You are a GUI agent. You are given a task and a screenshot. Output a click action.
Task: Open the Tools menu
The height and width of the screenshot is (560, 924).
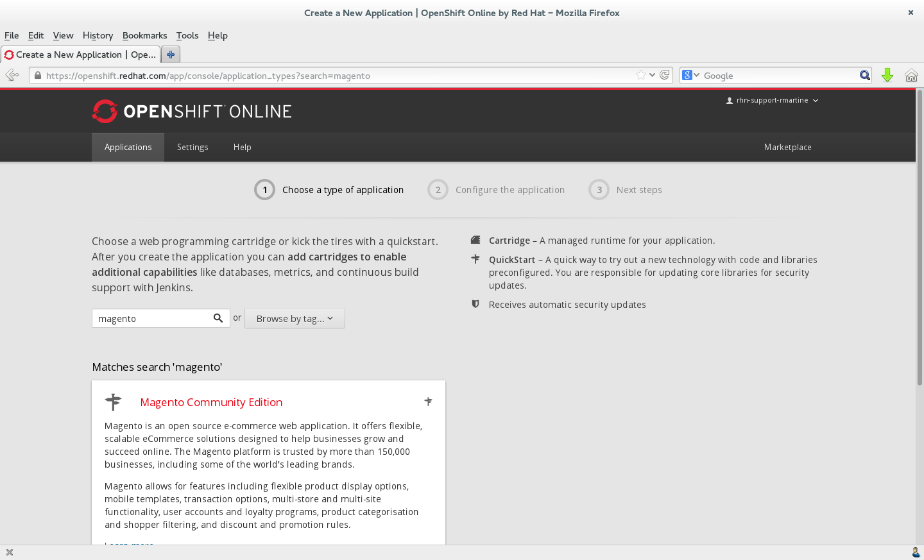tap(187, 35)
